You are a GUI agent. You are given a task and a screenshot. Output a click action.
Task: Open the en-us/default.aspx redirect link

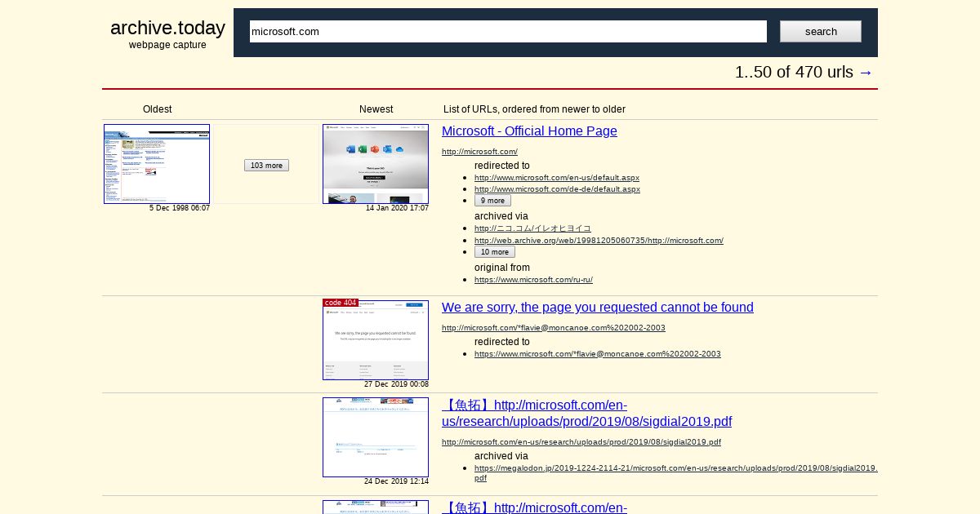coord(557,177)
